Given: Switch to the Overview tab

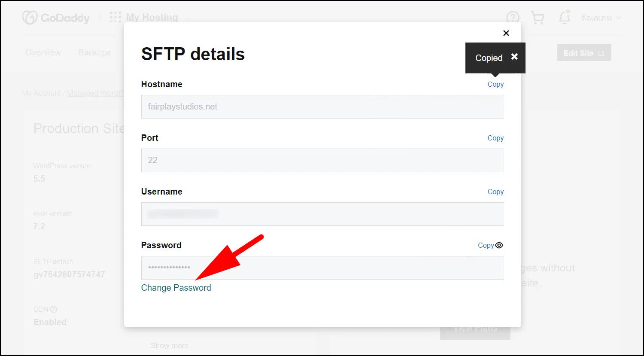Looking at the screenshot, I should [43, 53].
